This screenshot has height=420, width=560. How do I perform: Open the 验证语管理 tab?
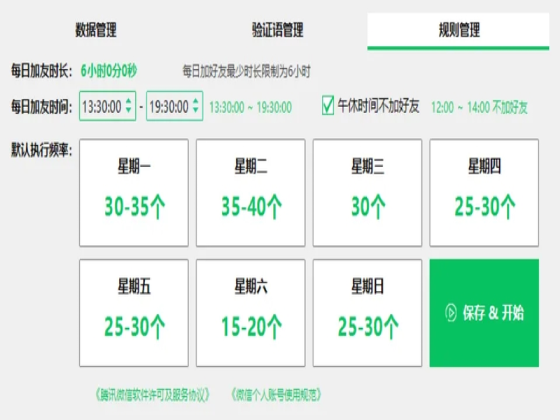click(x=278, y=30)
